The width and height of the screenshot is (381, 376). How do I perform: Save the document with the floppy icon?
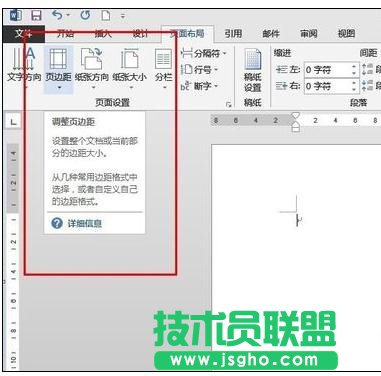(36, 16)
